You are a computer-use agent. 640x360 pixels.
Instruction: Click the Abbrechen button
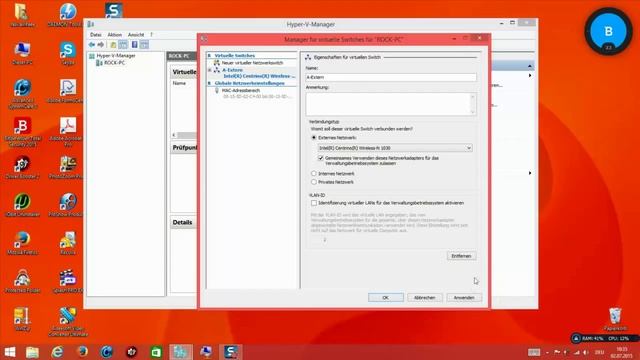tap(424, 298)
